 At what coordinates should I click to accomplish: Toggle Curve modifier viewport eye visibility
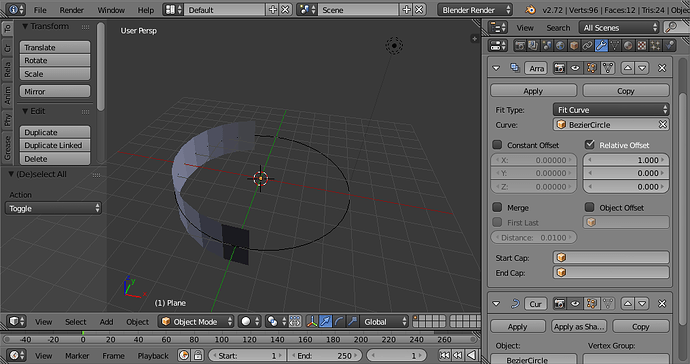575,303
